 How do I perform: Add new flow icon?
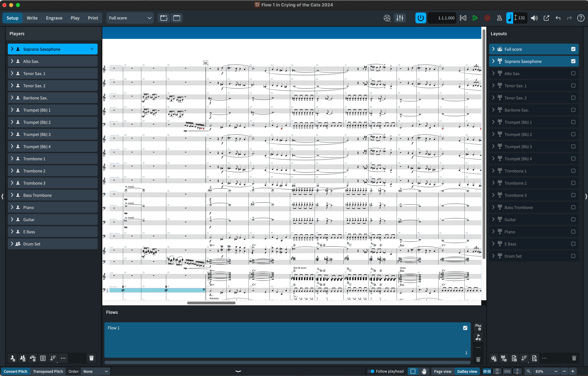[478, 327]
